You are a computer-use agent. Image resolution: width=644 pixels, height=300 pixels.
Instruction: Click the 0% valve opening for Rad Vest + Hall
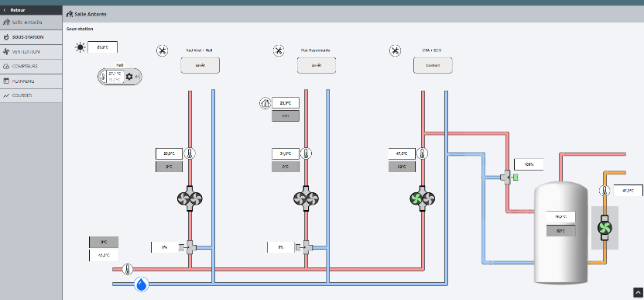[x=165, y=247]
